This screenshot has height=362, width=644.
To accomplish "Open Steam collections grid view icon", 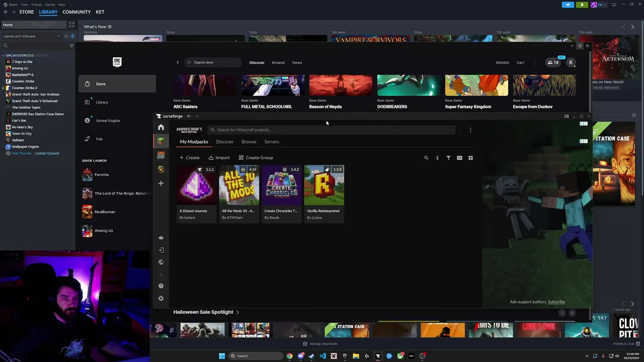I will coord(71,25).
